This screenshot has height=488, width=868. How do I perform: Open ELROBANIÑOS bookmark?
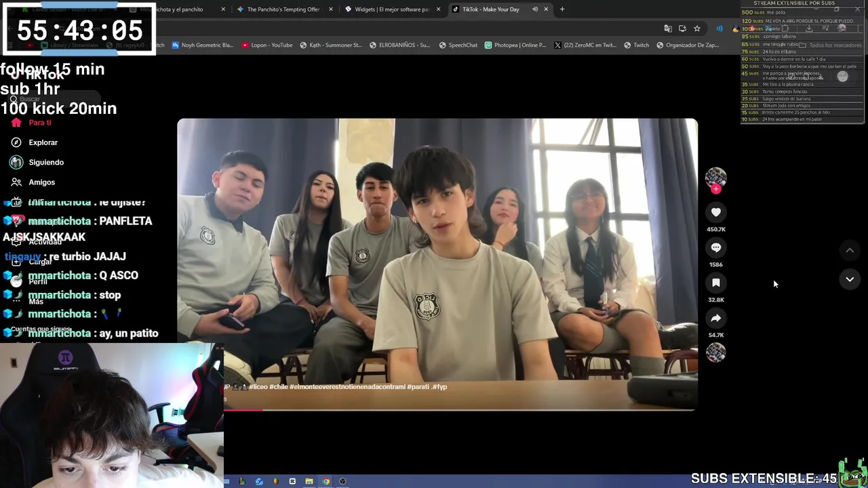pos(399,45)
